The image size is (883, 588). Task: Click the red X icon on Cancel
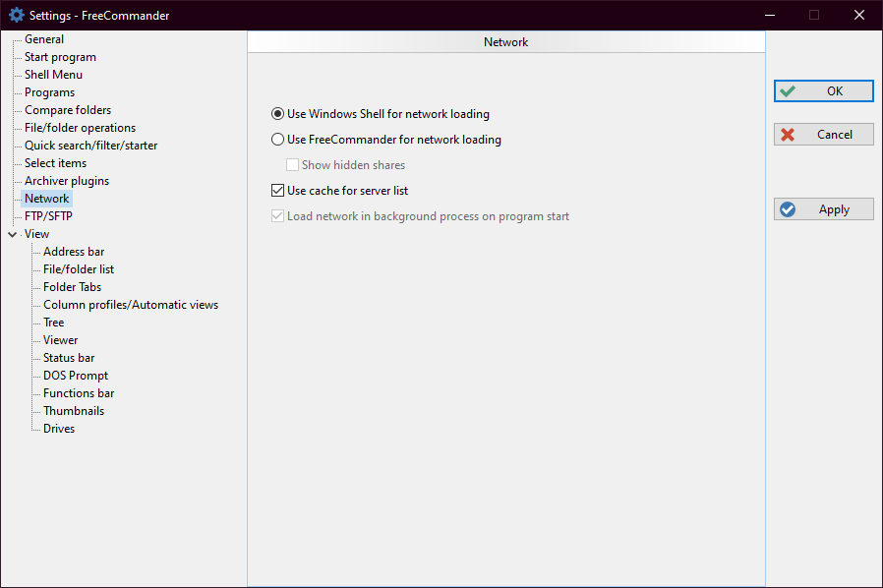click(788, 135)
